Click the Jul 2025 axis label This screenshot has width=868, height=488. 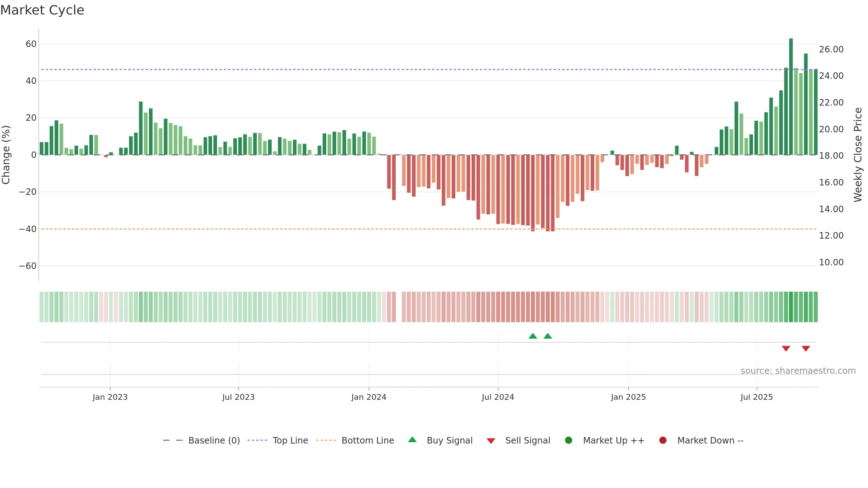coord(757,397)
